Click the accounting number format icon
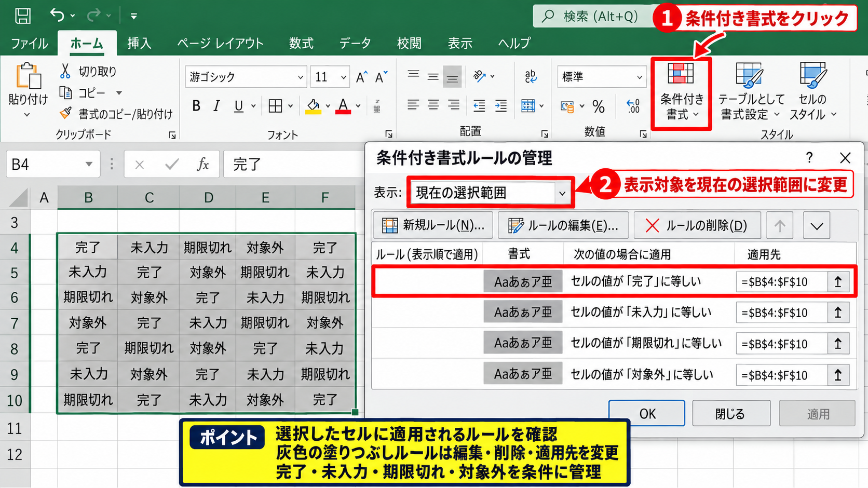This screenshot has height=488, width=868. (567, 106)
